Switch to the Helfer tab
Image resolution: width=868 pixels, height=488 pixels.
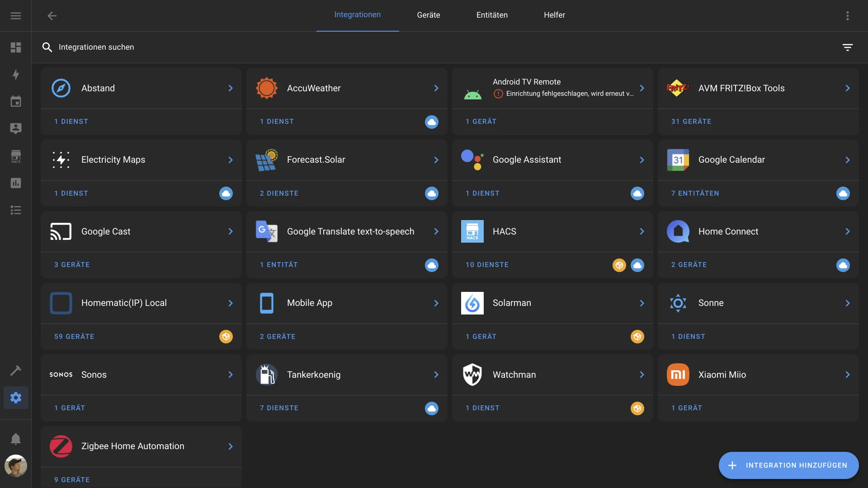554,15
